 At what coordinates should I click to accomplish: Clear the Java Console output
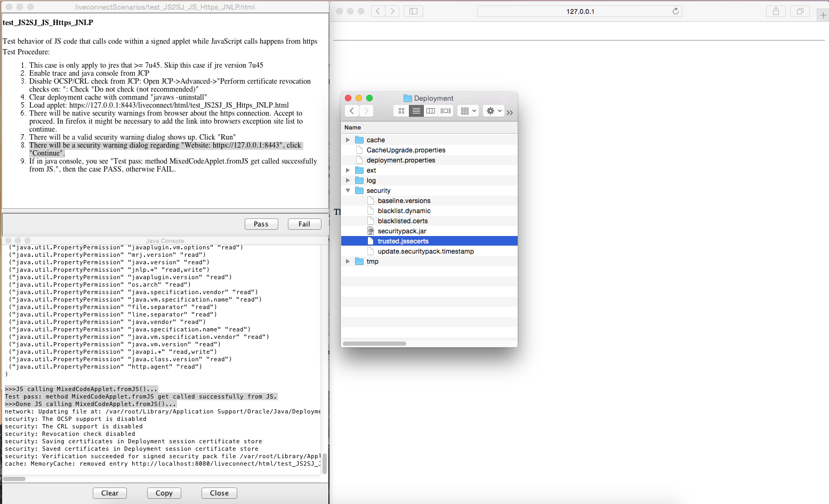coord(110,493)
